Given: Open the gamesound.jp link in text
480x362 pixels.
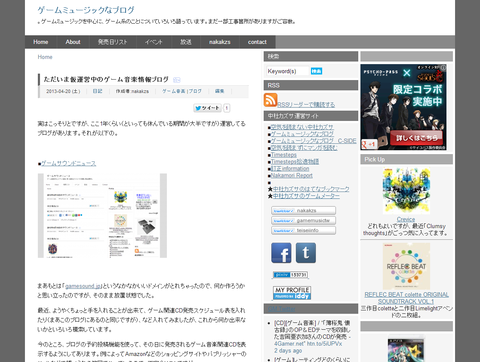Looking at the screenshot, I should [83, 286].
